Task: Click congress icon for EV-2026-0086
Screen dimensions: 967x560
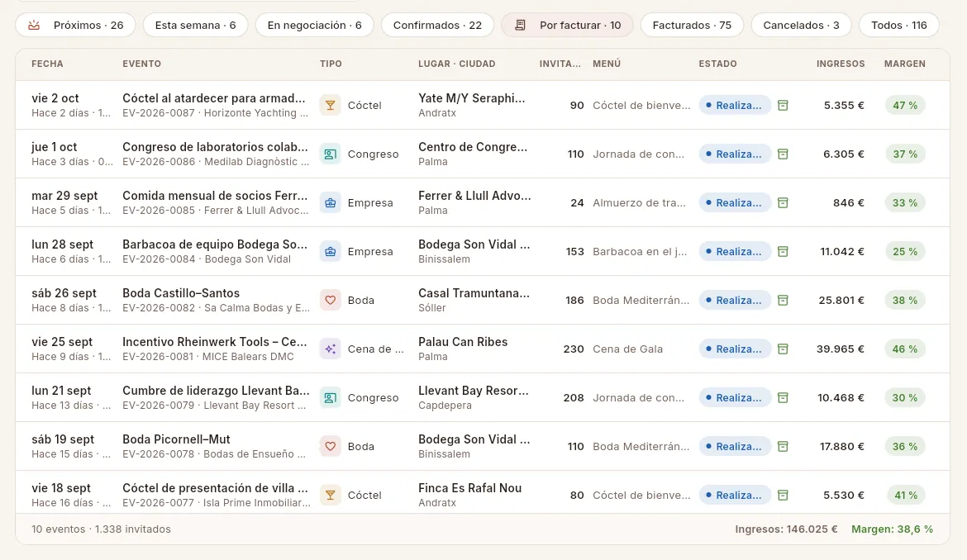Action: (x=331, y=154)
